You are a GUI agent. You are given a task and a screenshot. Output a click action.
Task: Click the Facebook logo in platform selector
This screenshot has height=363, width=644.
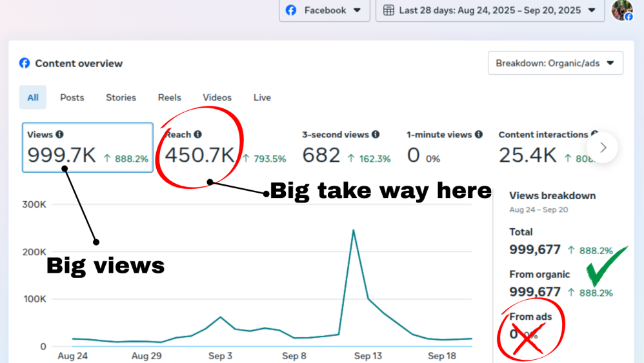(291, 10)
